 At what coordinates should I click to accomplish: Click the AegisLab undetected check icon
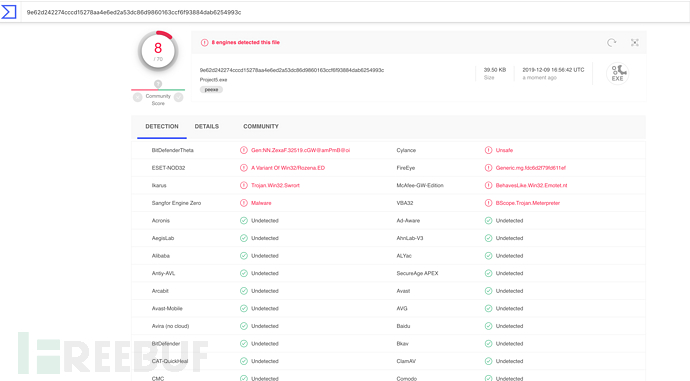coord(244,238)
